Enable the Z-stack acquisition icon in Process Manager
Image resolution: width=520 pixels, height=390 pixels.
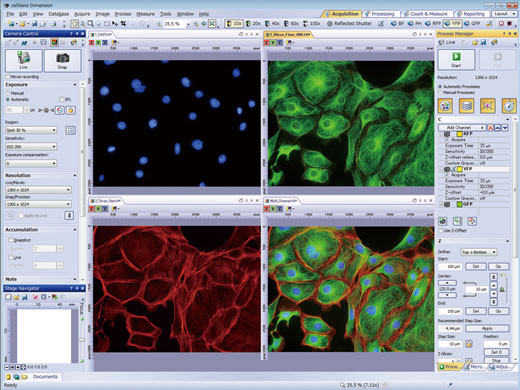(466, 106)
